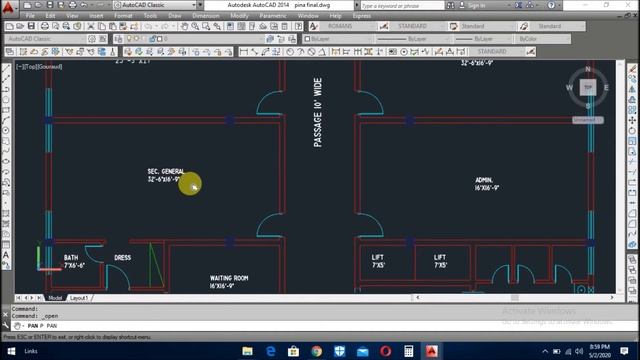
Task: Open Layer Properties Manager icon
Action: tap(118, 39)
